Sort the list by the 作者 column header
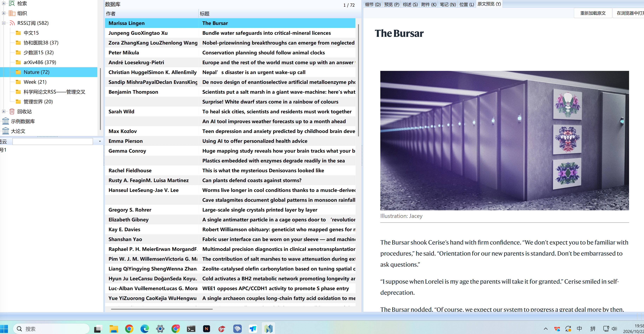 tap(152, 14)
